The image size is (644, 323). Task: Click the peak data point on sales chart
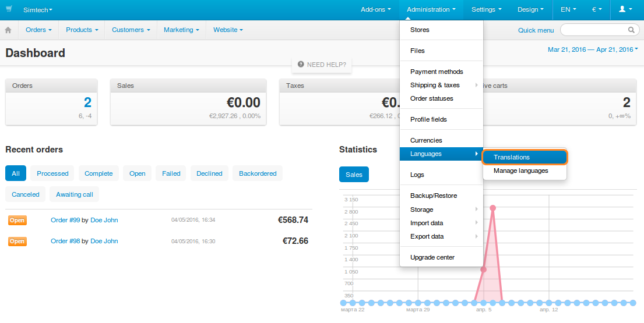pyautogui.click(x=493, y=208)
